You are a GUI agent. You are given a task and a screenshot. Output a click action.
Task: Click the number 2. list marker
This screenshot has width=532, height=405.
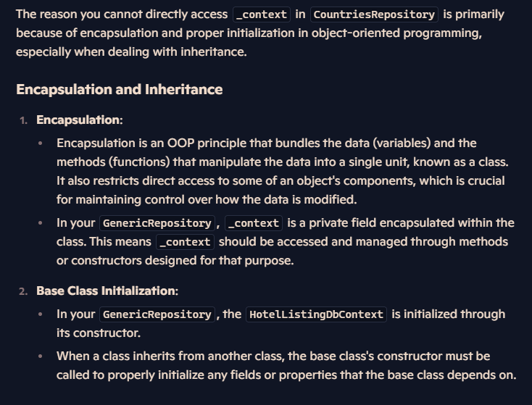click(23, 291)
